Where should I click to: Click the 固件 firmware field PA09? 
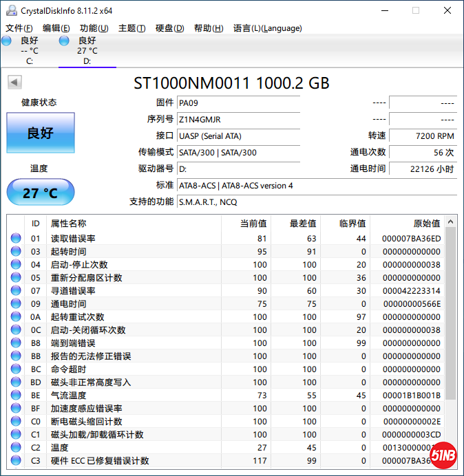[238, 103]
